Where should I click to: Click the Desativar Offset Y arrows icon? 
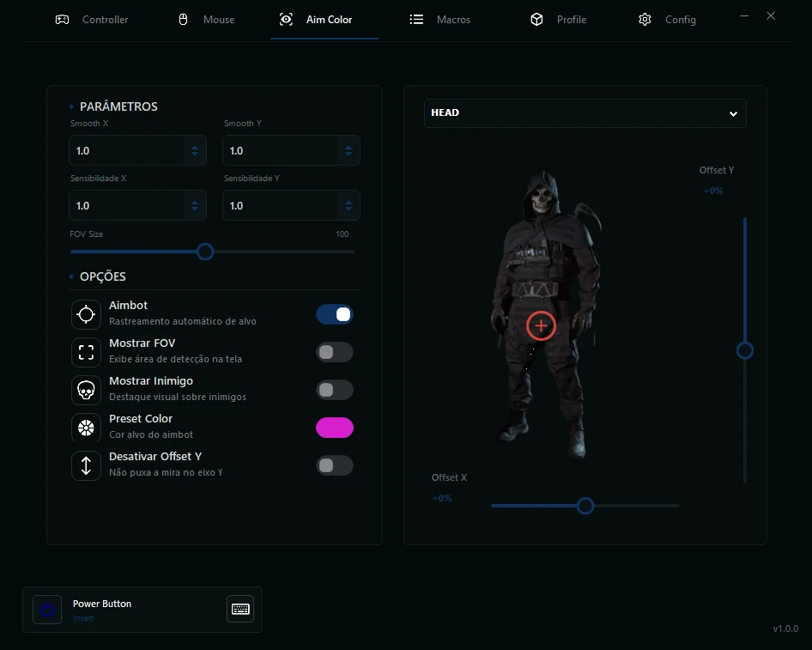[86, 465]
